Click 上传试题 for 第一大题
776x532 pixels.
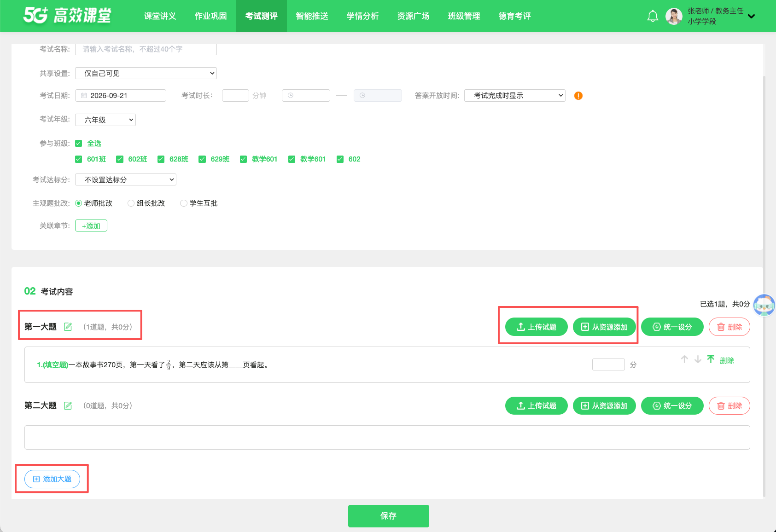click(x=537, y=327)
